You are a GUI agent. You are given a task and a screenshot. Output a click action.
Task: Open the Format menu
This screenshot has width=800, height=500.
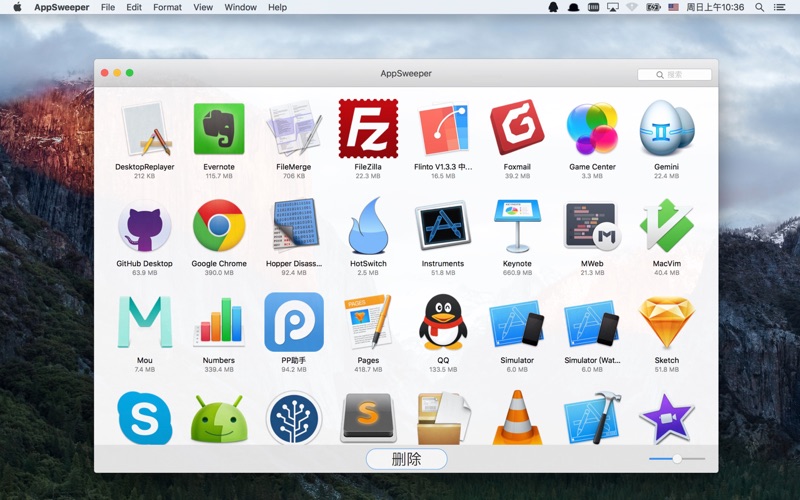(167, 7)
